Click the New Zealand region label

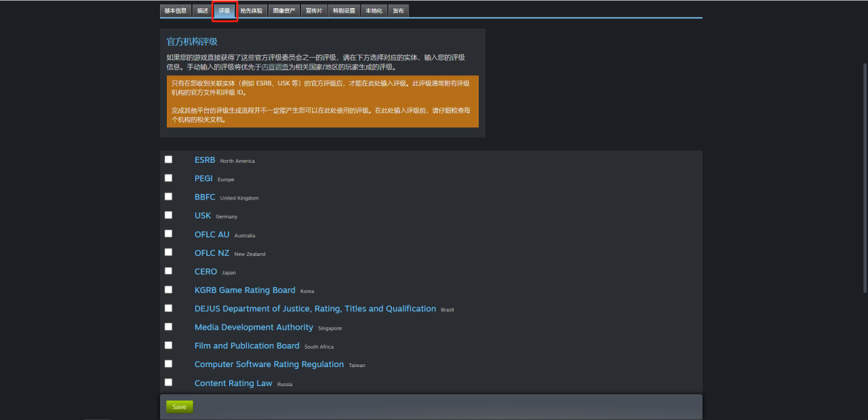(250, 254)
